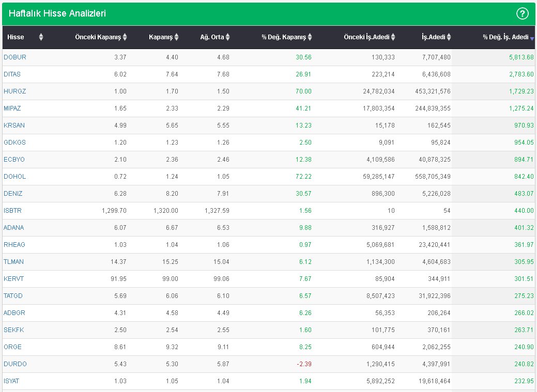Sort by Önceki İş.Adedi column arrows
Screen dimensions: 537x392
click(x=393, y=37)
